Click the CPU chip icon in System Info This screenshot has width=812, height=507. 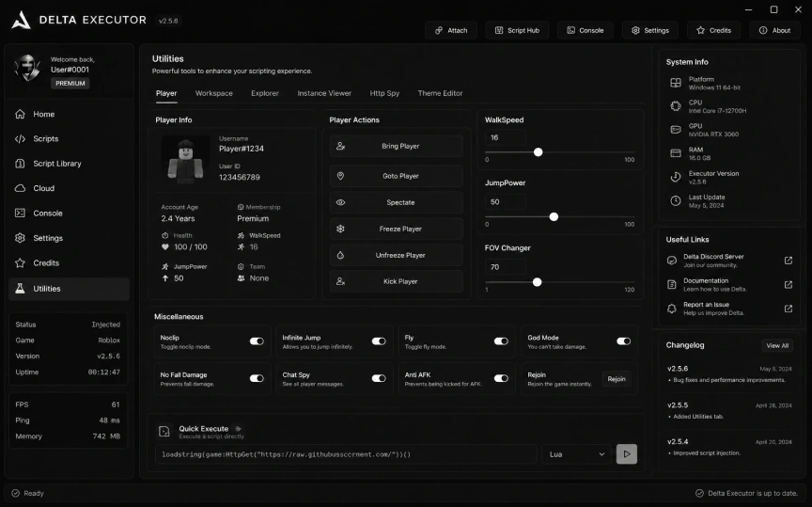pos(676,106)
